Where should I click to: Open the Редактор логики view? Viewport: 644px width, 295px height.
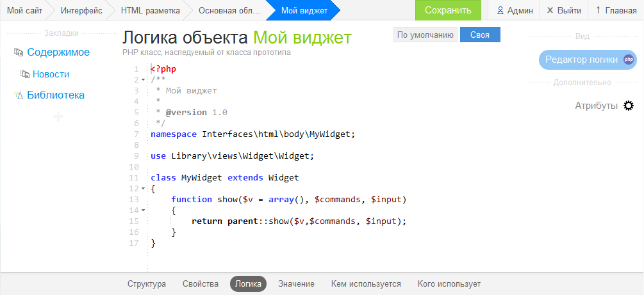point(588,60)
